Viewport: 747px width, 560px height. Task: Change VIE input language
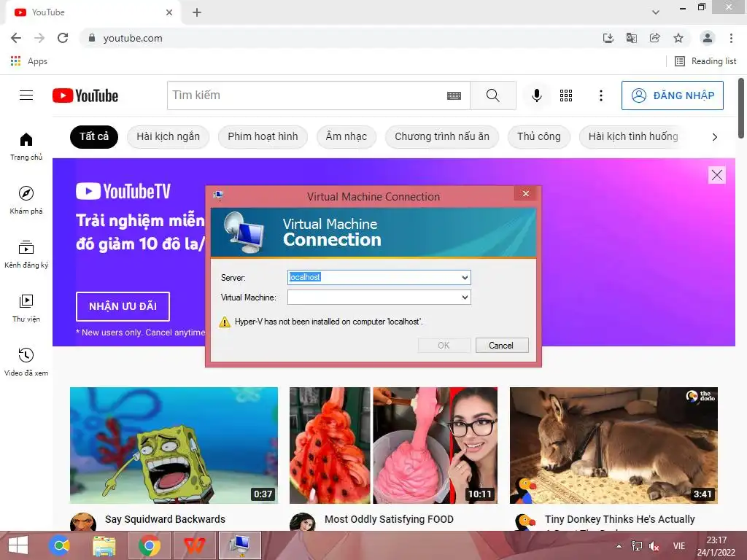679,546
